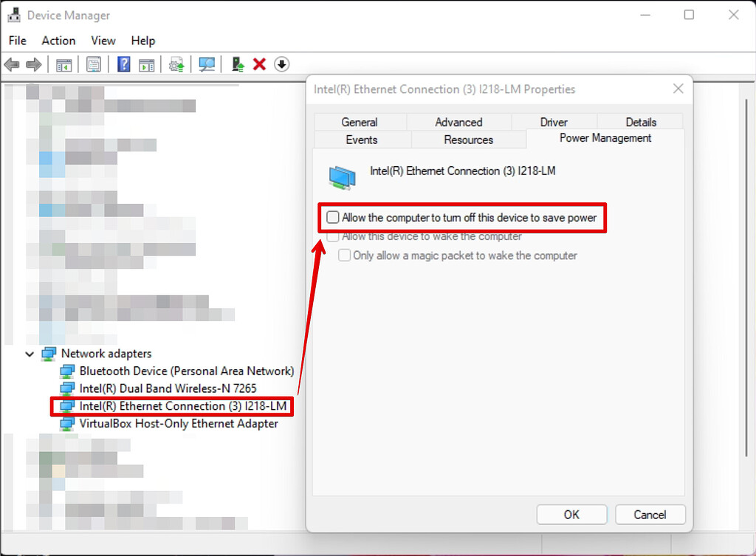Click the Uninstall device red X icon
This screenshot has width=756, height=556.
tap(259, 64)
